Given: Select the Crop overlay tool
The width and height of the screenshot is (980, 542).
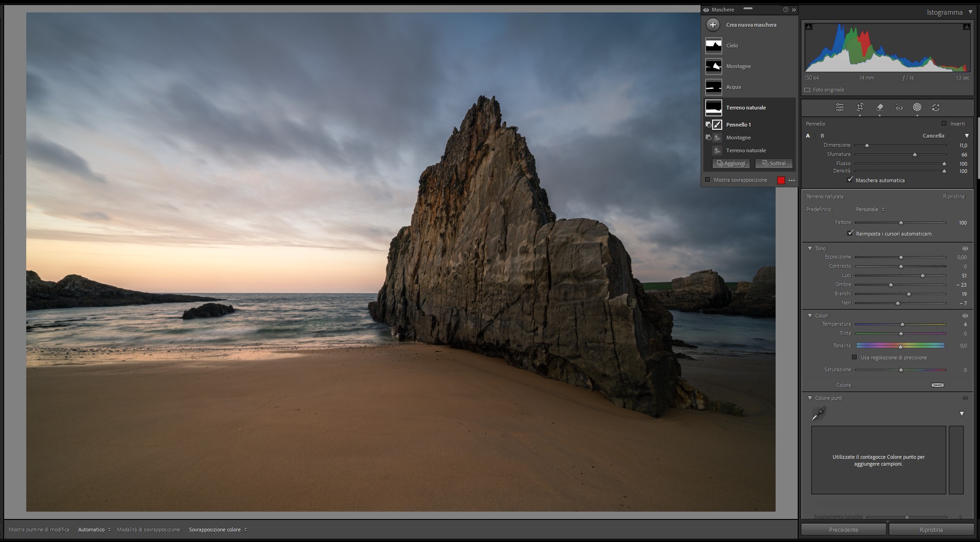Looking at the screenshot, I should point(859,107).
